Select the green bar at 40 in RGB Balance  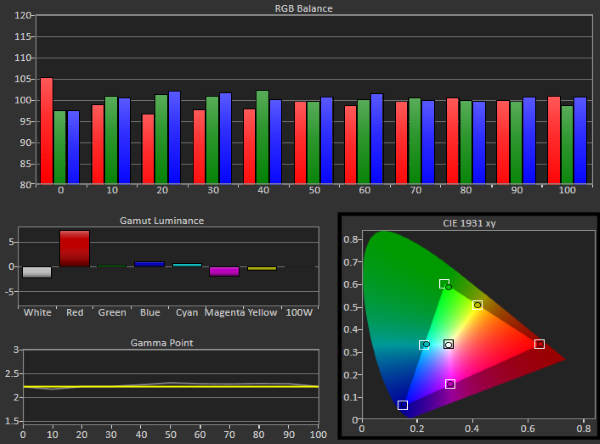262,137
